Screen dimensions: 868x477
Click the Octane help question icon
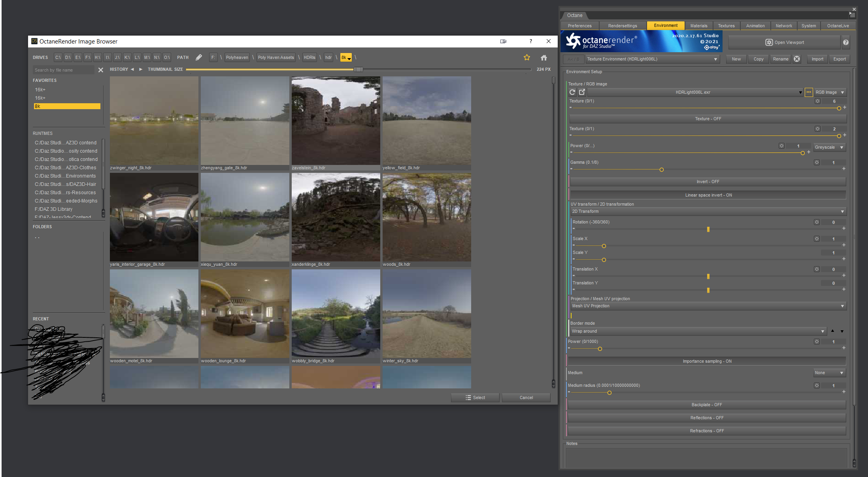(x=845, y=42)
